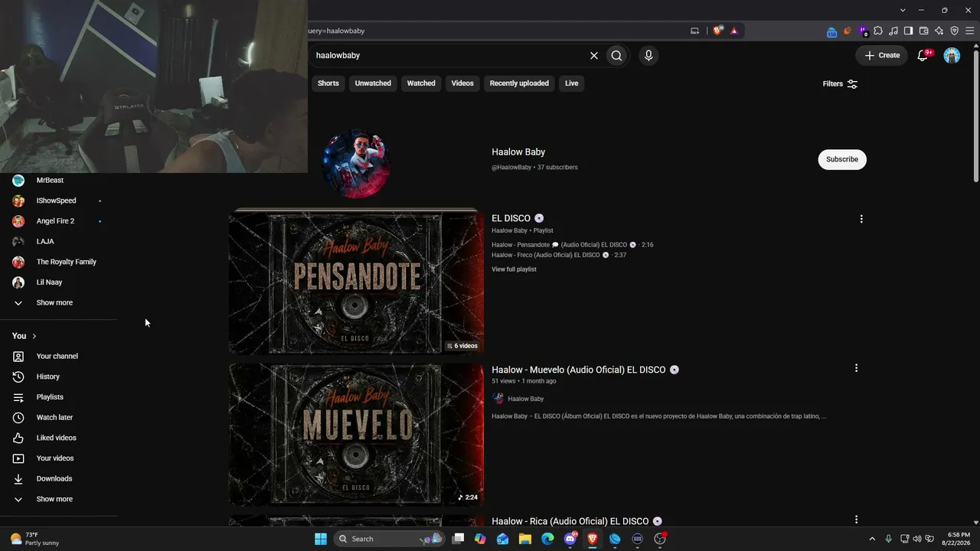The height and width of the screenshot is (551, 980).
Task: Open the browser tab search dropdown arrow
Action: pyautogui.click(x=903, y=10)
